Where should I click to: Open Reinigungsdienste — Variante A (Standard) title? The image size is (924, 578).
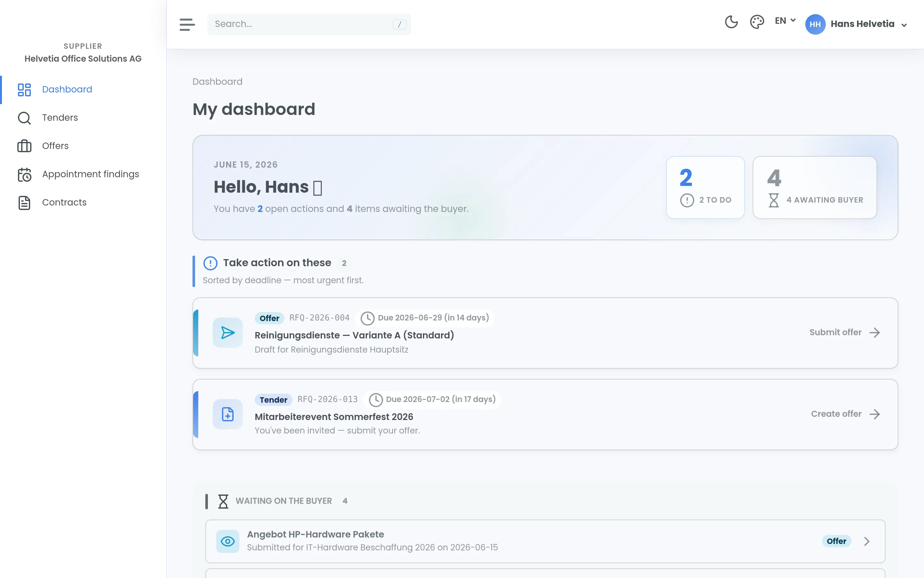pos(354,335)
